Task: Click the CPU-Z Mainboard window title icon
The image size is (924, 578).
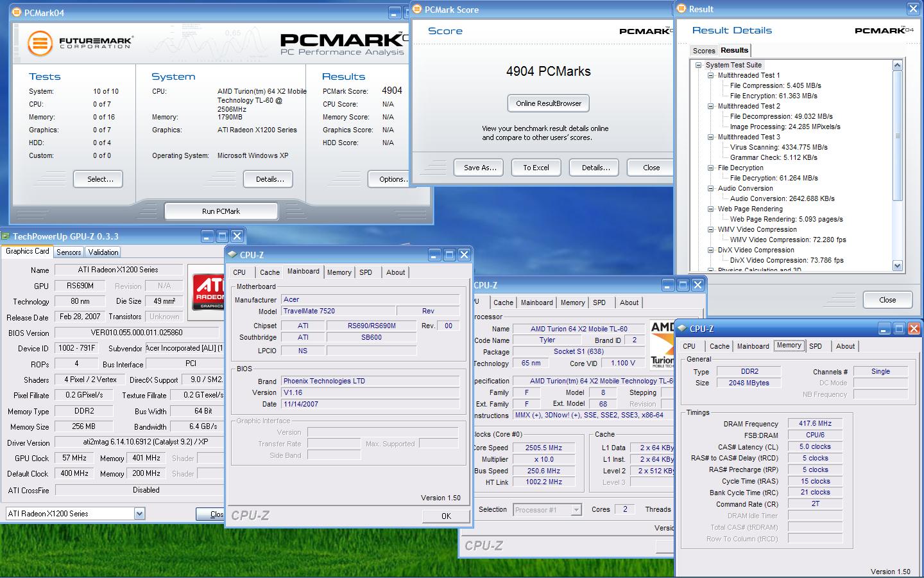Action: point(232,254)
